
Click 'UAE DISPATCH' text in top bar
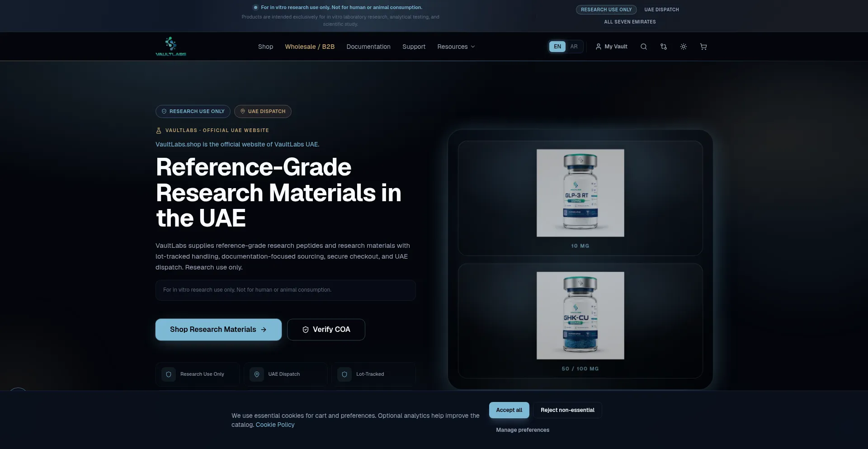coord(661,9)
